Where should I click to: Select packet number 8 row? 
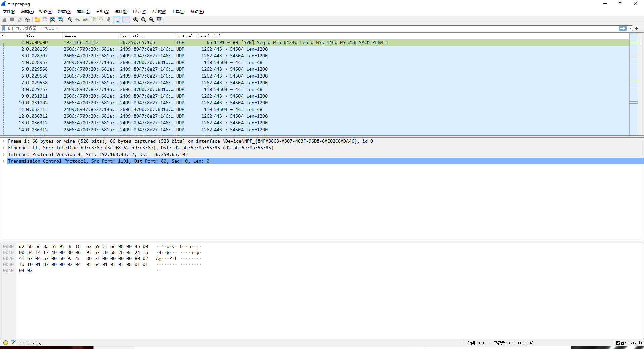click(315, 90)
